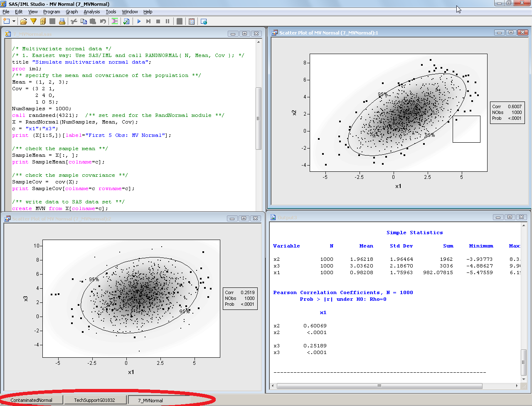Copy selection using the Copy icon

[84, 21]
